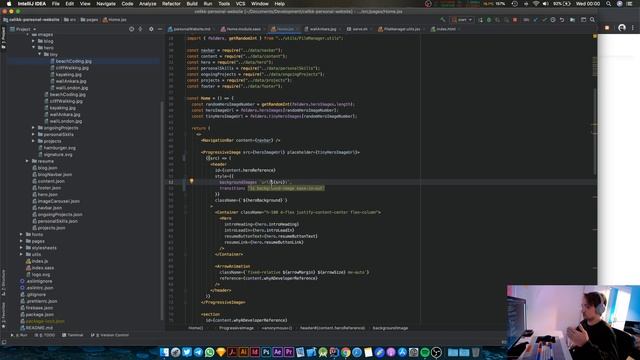The width and height of the screenshot is (640, 360).
Task: Click the collapse all icon in Project panel
Action: pos(140,29)
